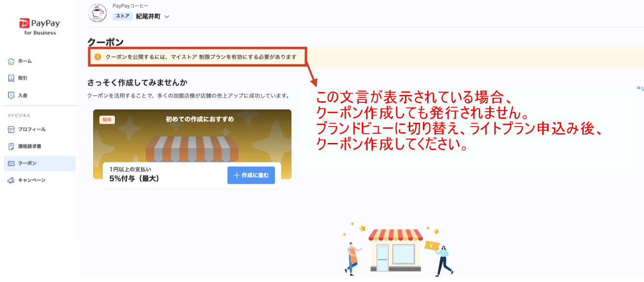Open the プロフィール store icon
The width and height of the screenshot is (644, 282).
11,129
